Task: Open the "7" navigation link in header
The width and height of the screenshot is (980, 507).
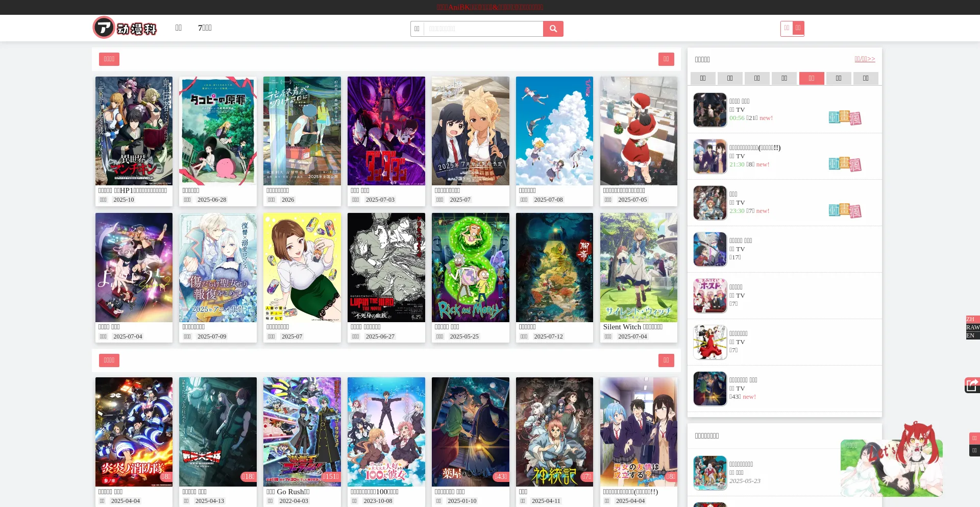Action: tap(205, 28)
